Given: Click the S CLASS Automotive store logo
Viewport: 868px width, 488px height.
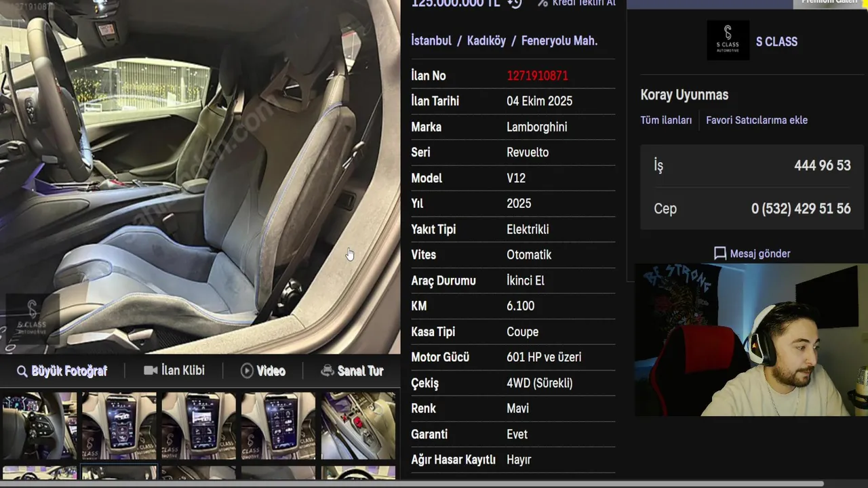Looking at the screenshot, I should (728, 41).
